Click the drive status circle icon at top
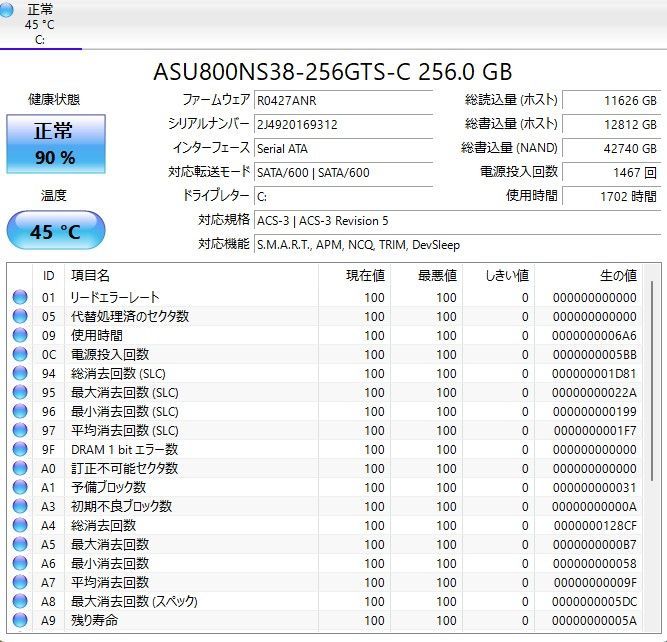The height and width of the screenshot is (642, 667). [6, 9]
